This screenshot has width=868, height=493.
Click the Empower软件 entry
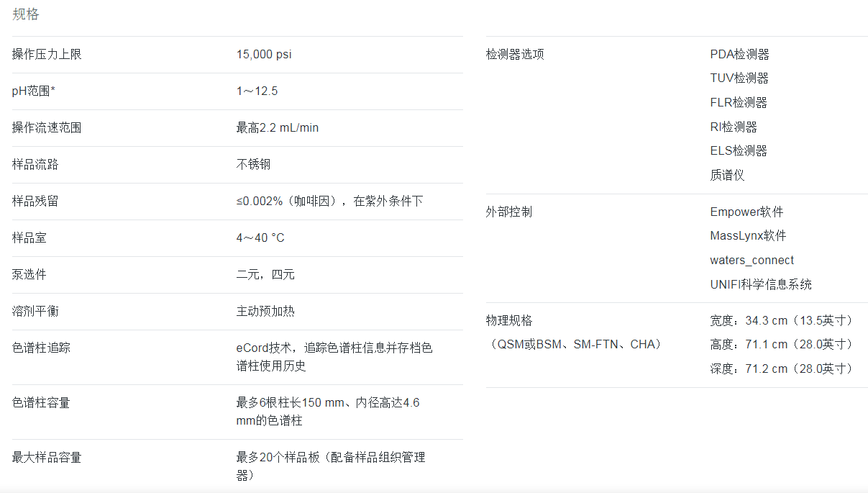click(746, 212)
